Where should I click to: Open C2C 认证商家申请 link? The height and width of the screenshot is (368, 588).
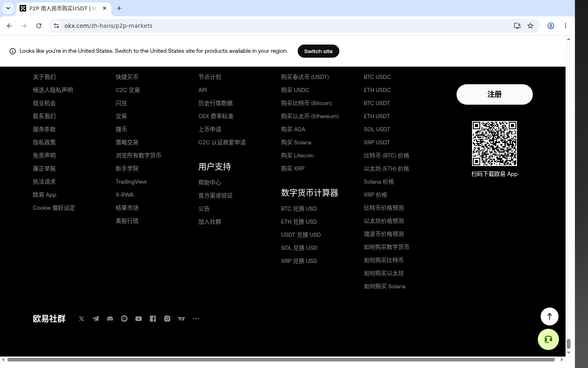222,142
